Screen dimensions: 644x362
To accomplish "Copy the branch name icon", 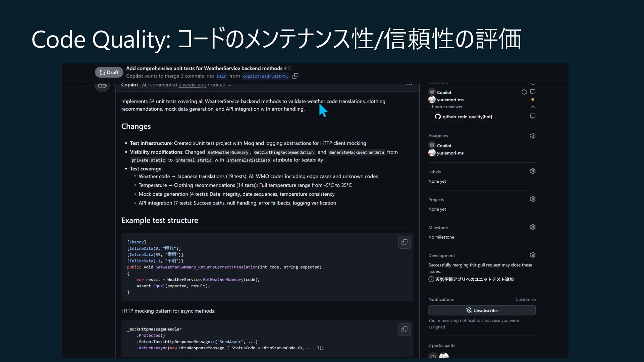I will [x=295, y=76].
